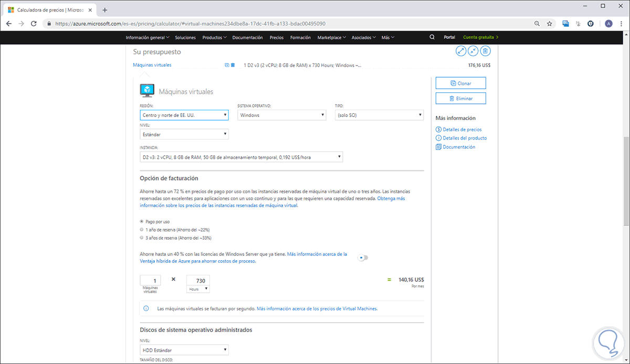Image resolution: width=630 pixels, height=364 pixels.
Task: Click the scrollbar up arrow
Action: click(x=626, y=35)
